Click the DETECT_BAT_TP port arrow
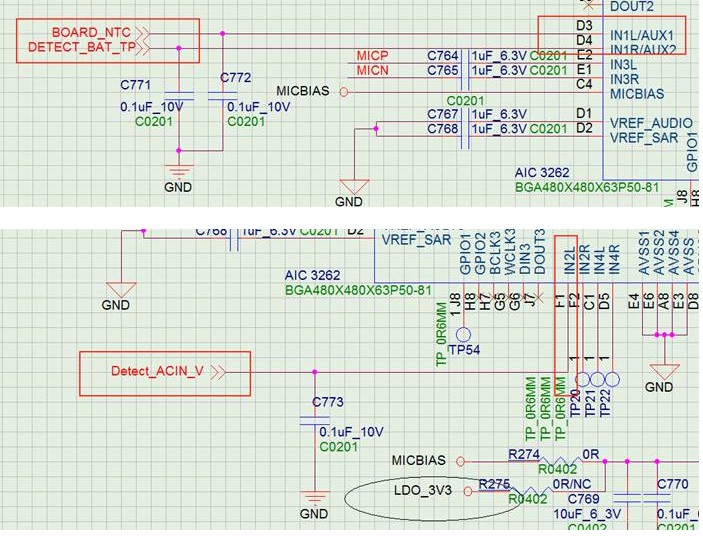The width and height of the screenshot is (703, 542). pyautogui.click(x=143, y=48)
